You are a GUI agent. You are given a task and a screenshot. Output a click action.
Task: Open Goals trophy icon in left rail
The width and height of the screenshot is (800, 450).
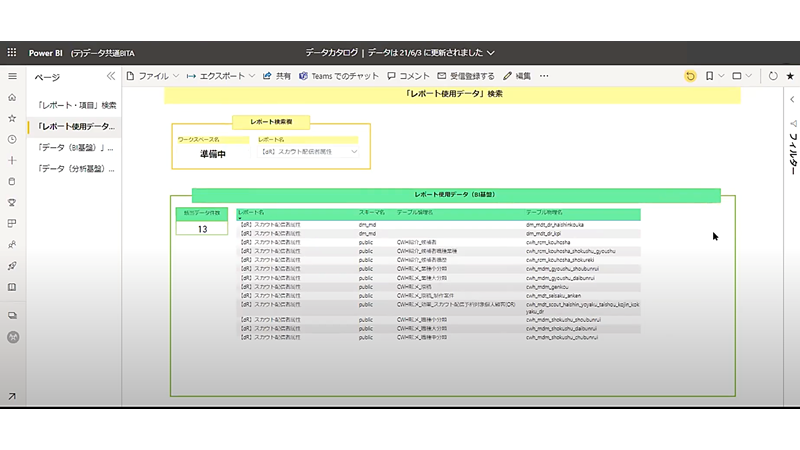click(x=12, y=203)
